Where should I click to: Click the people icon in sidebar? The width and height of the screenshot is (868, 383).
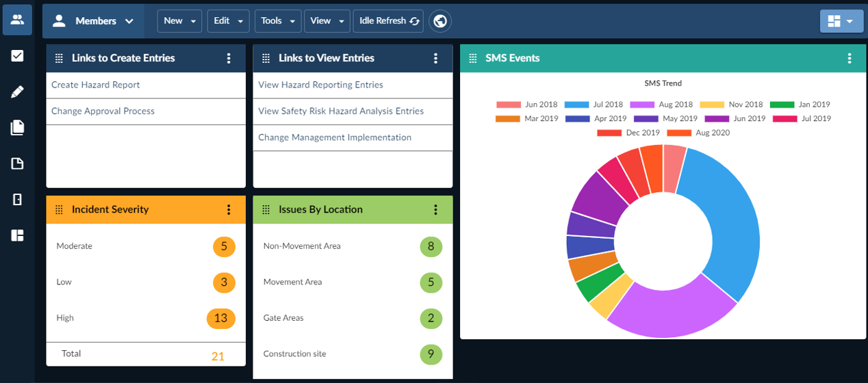coord(17,20)
